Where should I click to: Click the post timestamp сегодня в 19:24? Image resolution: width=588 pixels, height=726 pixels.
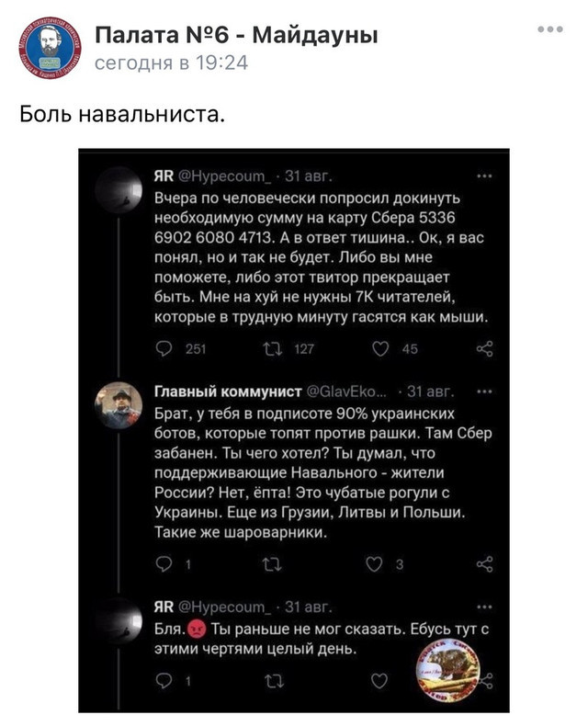click(x=172, y=62)
